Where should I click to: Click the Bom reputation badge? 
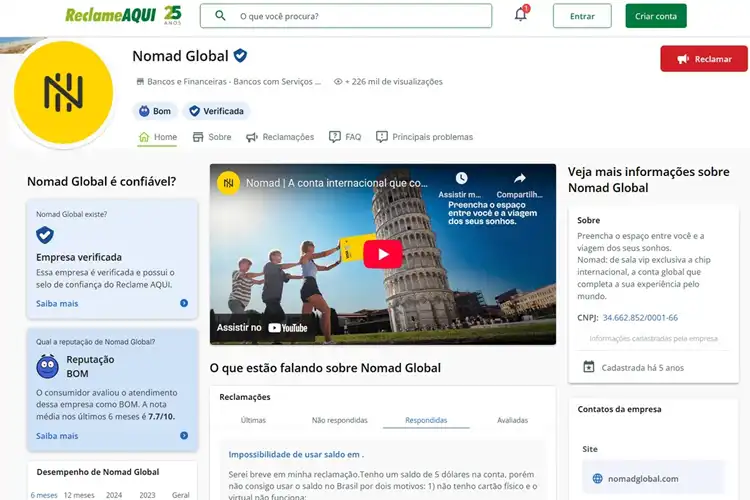[155, 111]
